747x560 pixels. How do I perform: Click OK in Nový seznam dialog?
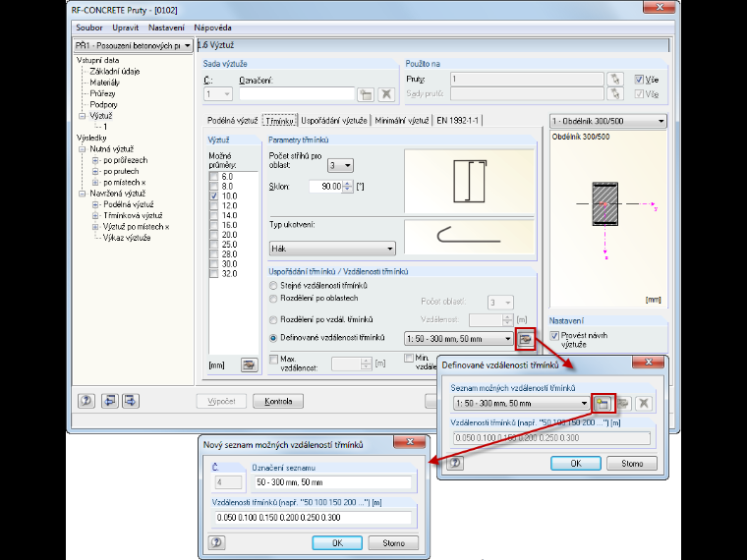(337, 543)
